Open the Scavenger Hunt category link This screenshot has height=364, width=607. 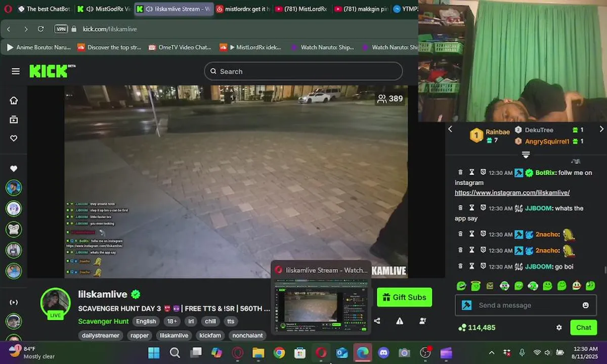(103, 321)
